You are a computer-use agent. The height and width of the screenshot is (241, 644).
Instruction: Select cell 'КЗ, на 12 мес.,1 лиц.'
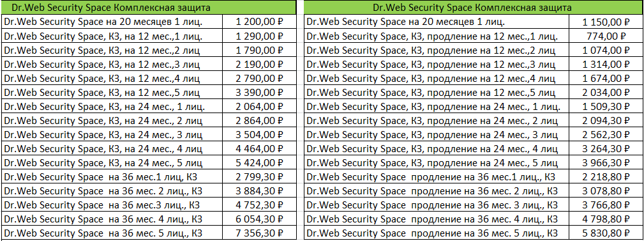point(112,36)
